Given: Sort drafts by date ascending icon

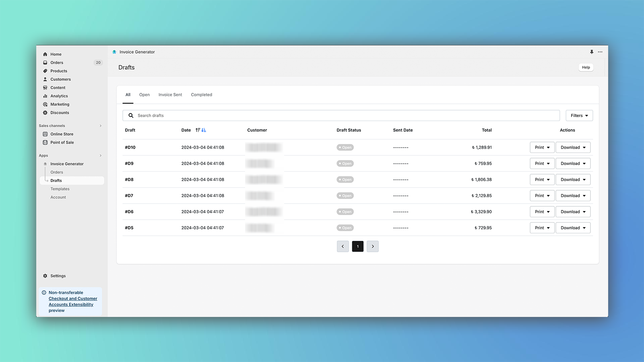Looking at the screenshot, I should 198,130.
